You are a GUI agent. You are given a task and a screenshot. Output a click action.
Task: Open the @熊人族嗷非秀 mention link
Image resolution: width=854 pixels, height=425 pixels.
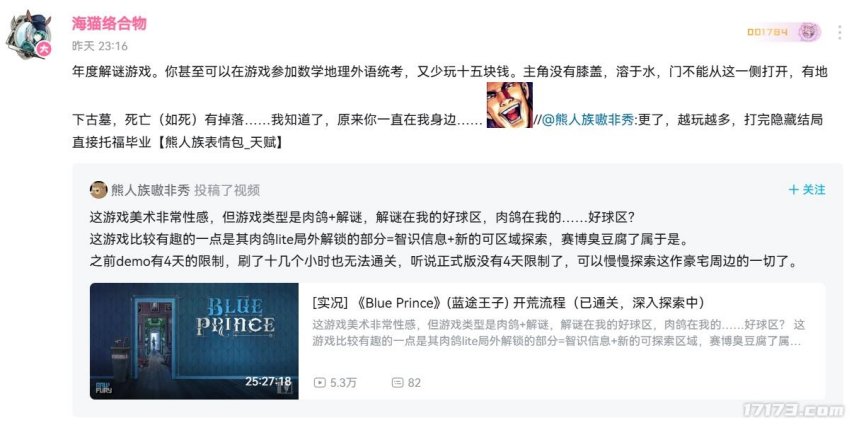point(589,120)
